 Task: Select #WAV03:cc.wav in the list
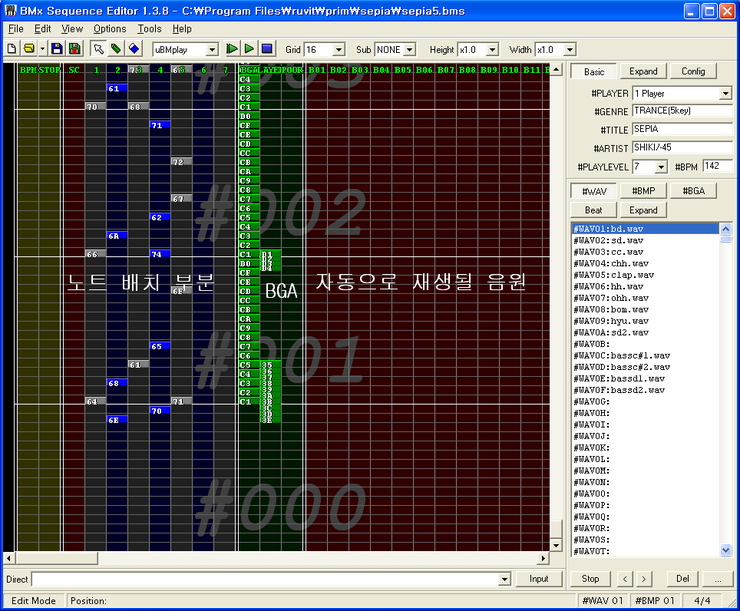tap(646, 252)
